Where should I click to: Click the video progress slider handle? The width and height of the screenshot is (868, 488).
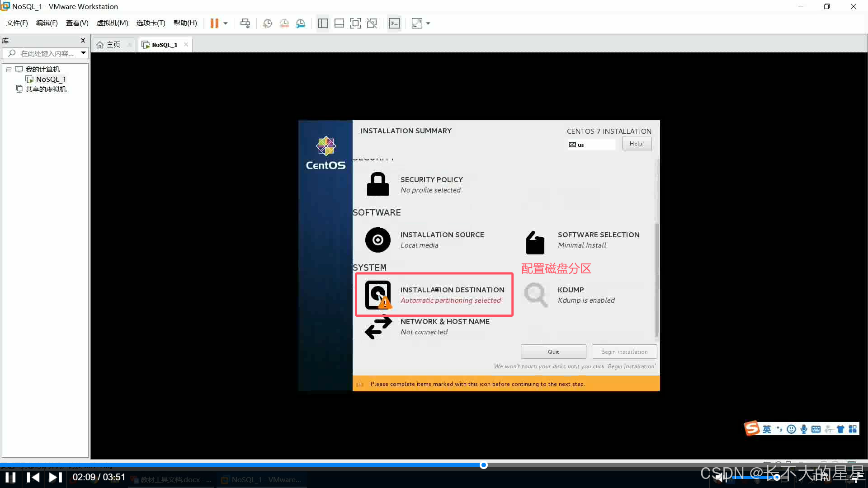tap(484, 465)
